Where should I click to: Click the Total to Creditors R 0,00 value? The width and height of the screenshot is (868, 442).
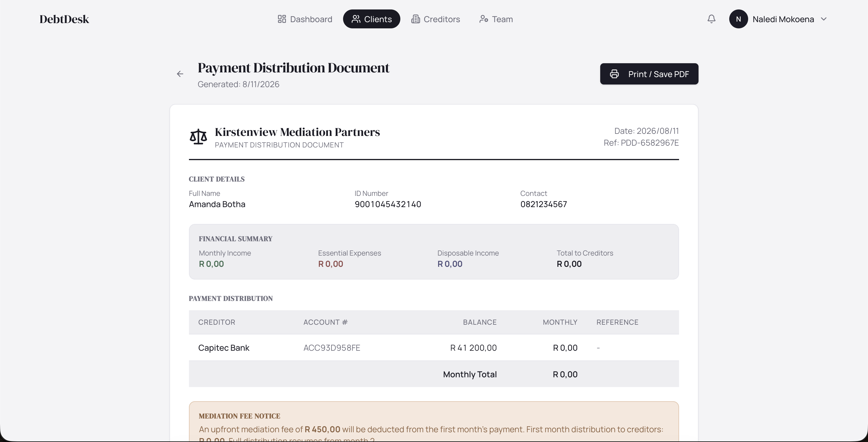[x=569, y=264]
